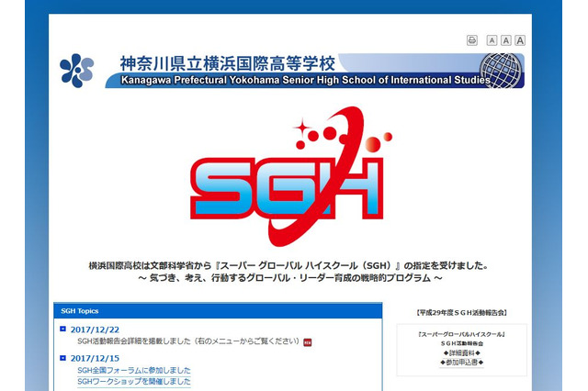Click the sidebar 'SGH活動報告会' line under 『スーパーグローバルハイスクール』

tap(461, 343)
